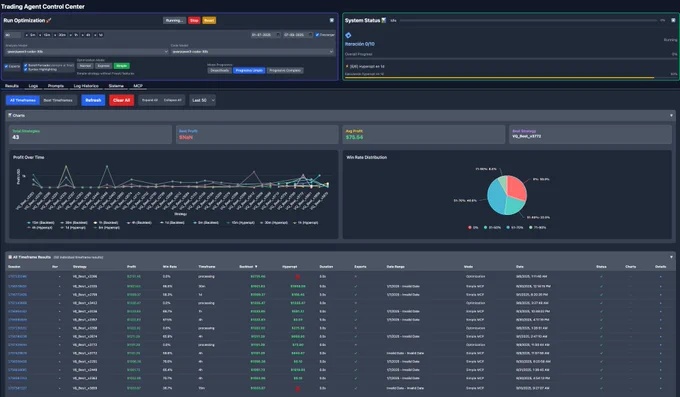
Task: Switch to All Timeframes view
Action: pos(23,100)
